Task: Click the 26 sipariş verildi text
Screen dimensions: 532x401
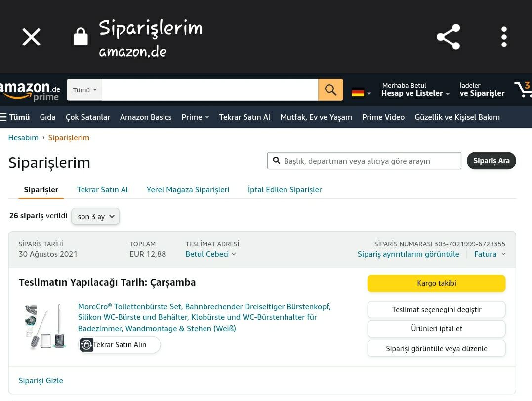Action: point(39,216)
